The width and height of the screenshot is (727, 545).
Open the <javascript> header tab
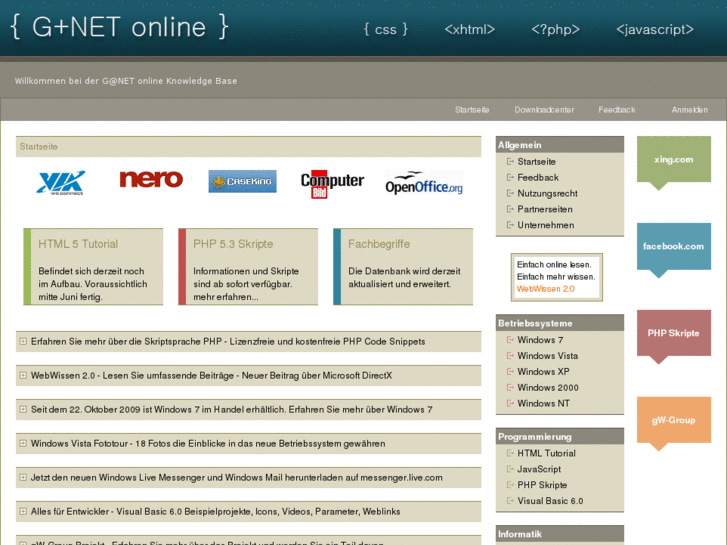(655, 29)
